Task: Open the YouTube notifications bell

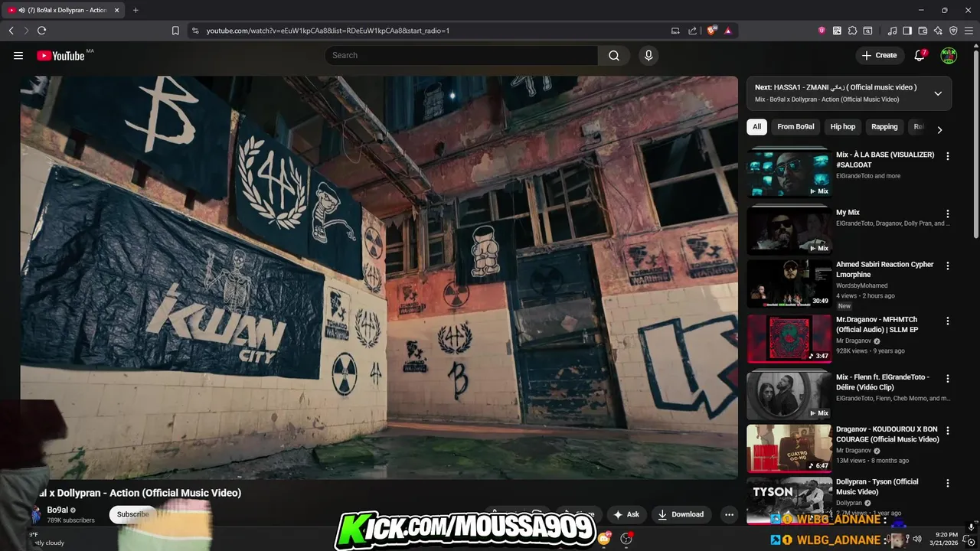Action: click(920, 55)
